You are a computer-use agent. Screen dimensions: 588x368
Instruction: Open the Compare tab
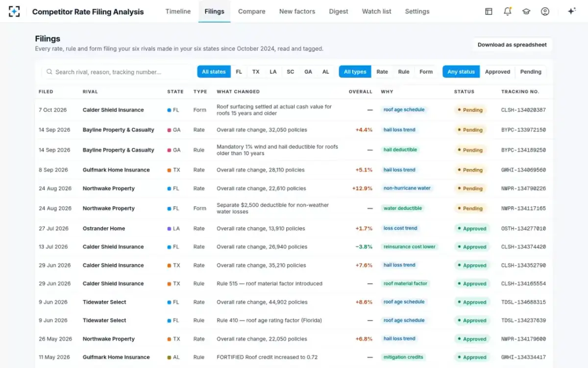[252, 11]
